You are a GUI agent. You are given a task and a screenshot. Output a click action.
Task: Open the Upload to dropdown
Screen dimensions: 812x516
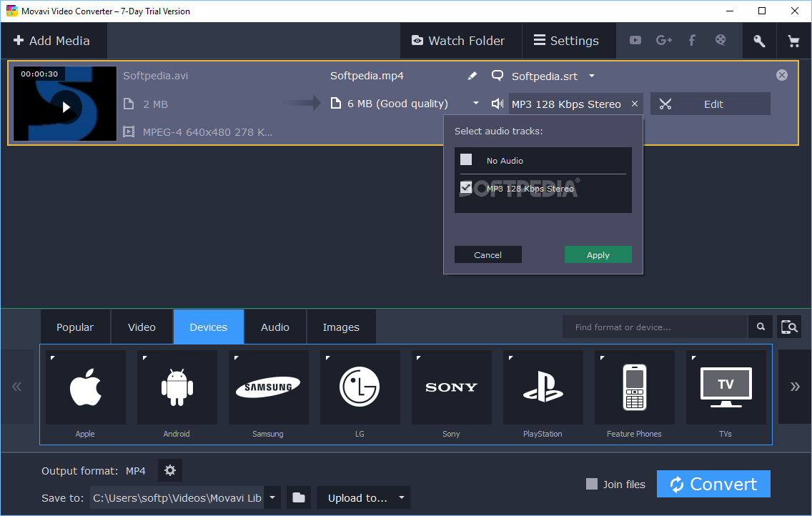tap(363, 498)
